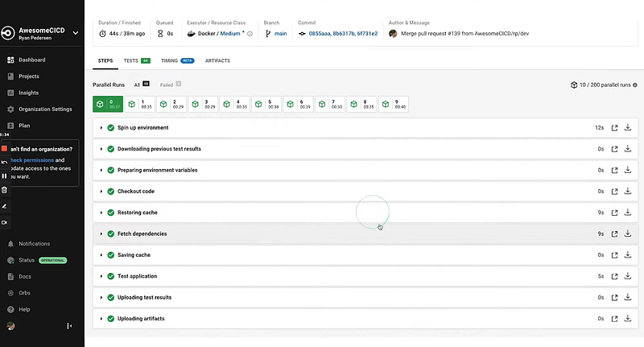
Task: Download Saving cache step output
Action: (628, 254)
